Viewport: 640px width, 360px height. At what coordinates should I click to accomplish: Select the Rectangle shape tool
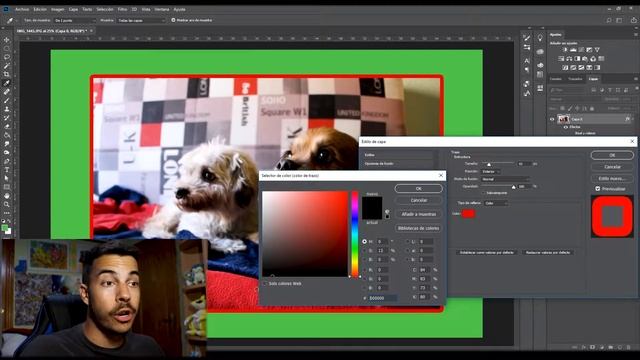click(7, 187)
